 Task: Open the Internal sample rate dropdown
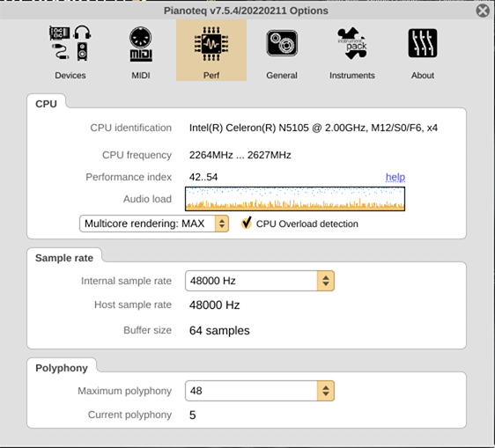click(260, 281)
